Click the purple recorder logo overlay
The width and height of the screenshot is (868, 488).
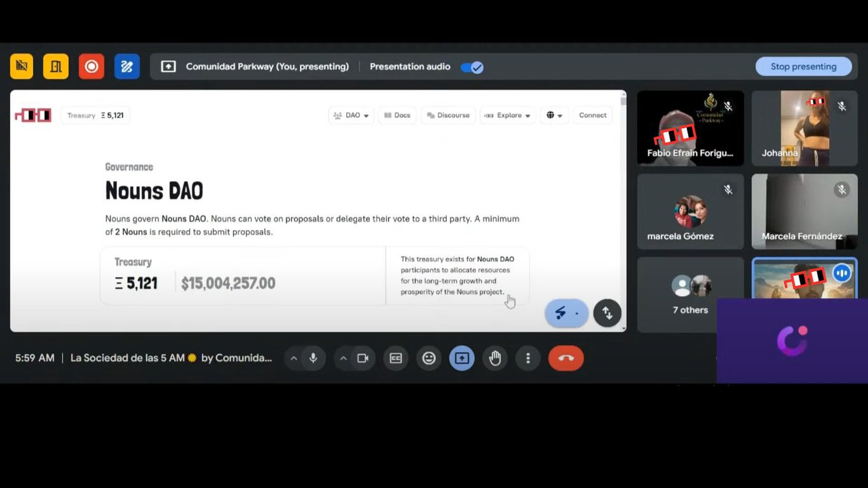click(792, 341)
